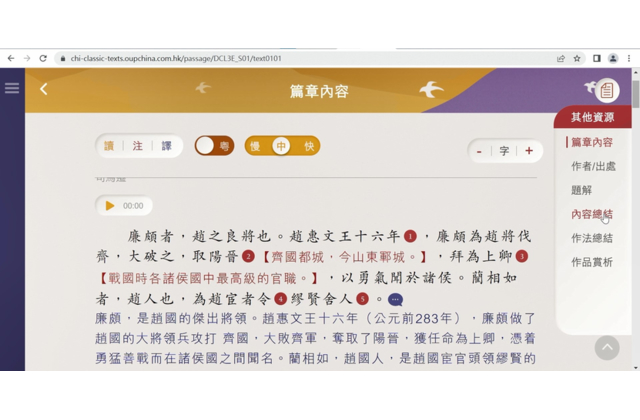640x420 pixels.
Task: Toggle the 譯 translation display
Action: coord(166,146)
